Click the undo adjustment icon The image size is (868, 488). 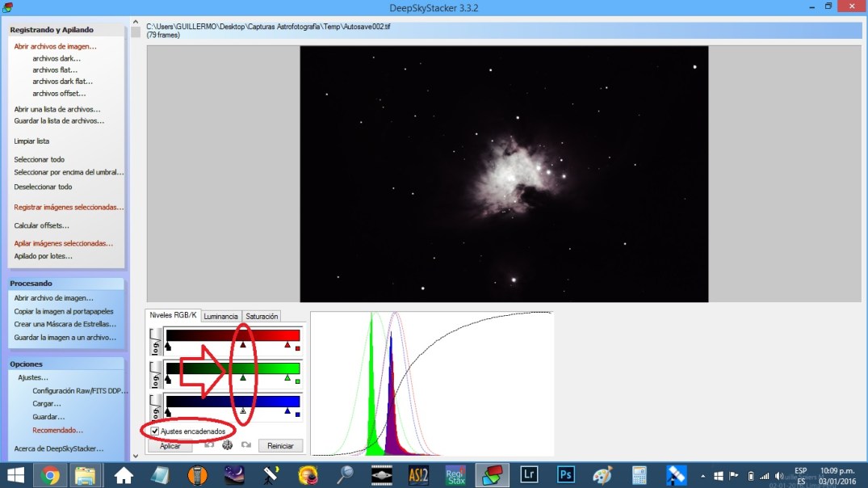(209, 445)
